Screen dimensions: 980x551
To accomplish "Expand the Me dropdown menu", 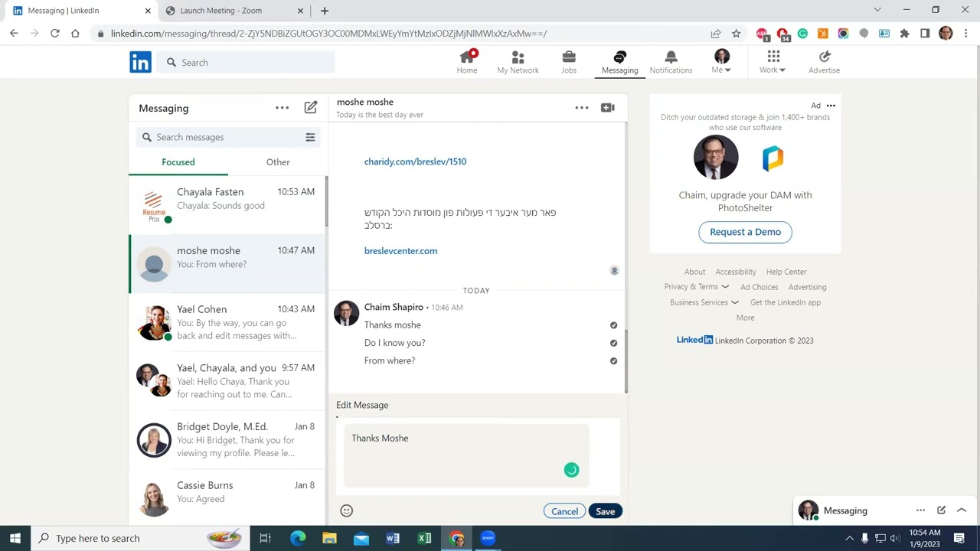I will (x=721, y=62).
